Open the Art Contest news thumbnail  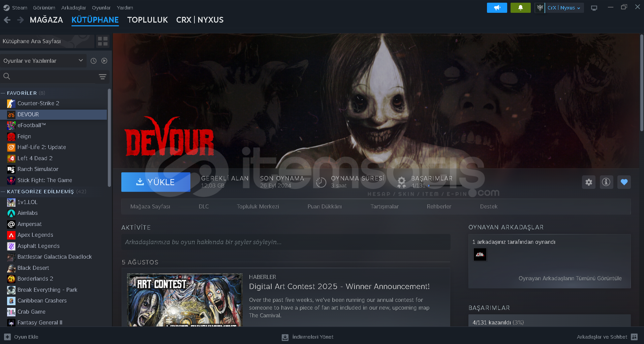(185, 300)
